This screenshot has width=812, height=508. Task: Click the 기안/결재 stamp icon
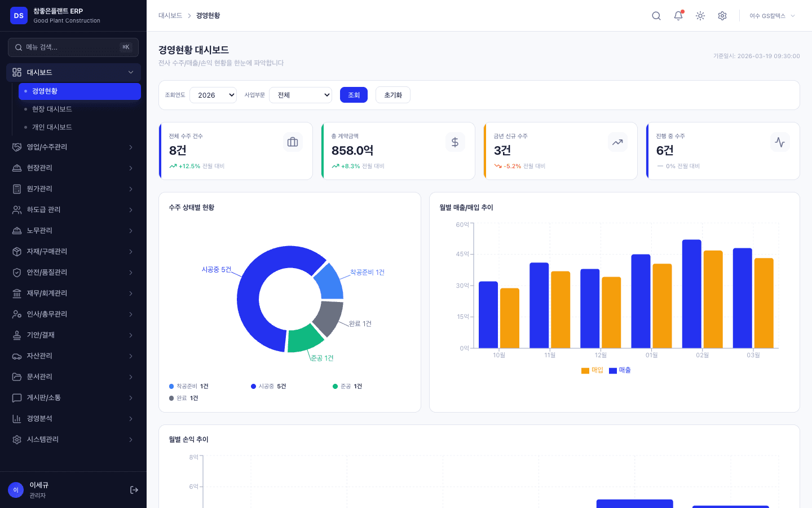tap(17, 335)
